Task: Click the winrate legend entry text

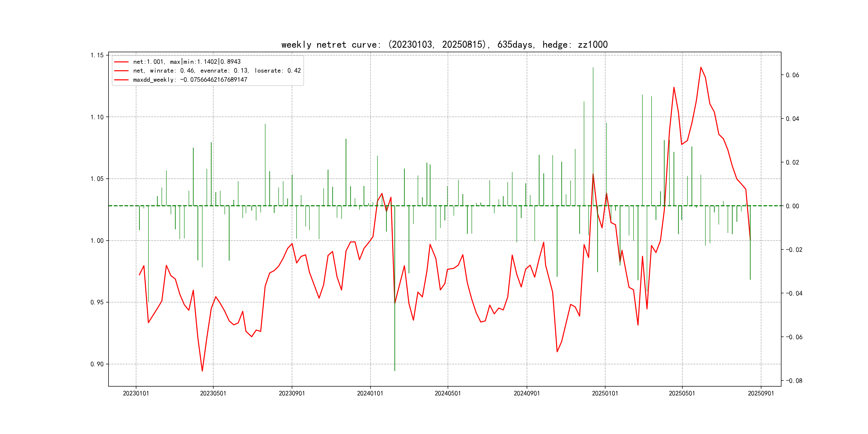Action: tap(217, 71)
